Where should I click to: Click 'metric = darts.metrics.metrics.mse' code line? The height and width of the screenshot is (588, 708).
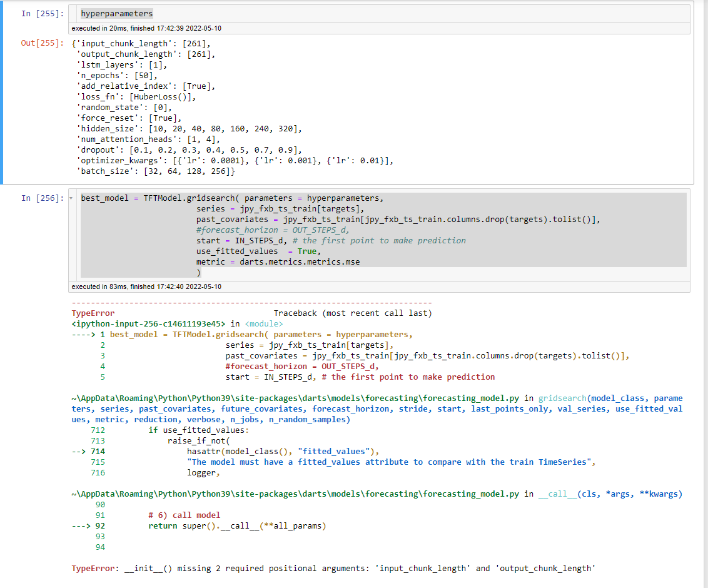pyautogui.click(x=278, y=262)
